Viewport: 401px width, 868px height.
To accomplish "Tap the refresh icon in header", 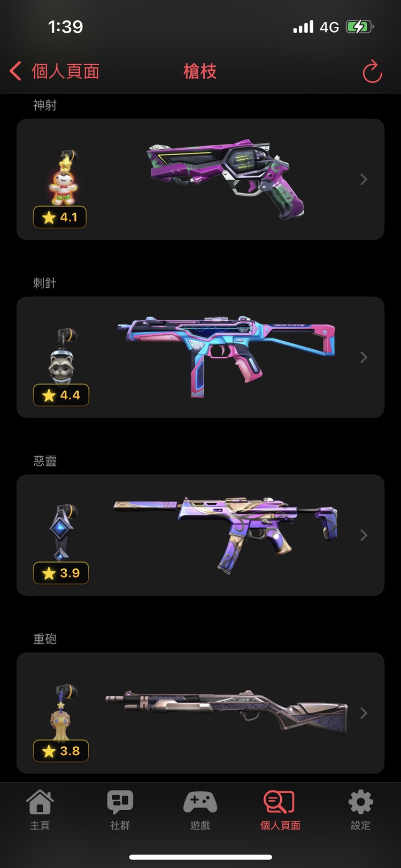I will pyautogui.click(x=372, y=72).
